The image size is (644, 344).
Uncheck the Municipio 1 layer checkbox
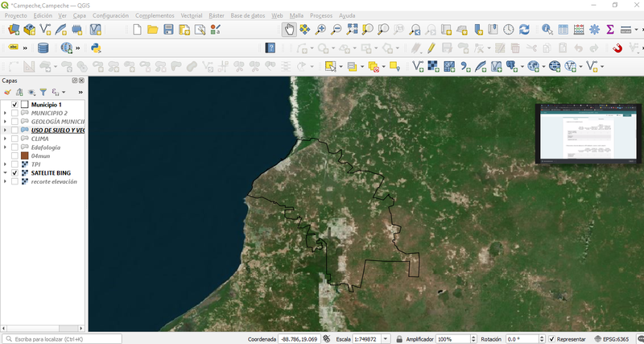click(14, 105)
